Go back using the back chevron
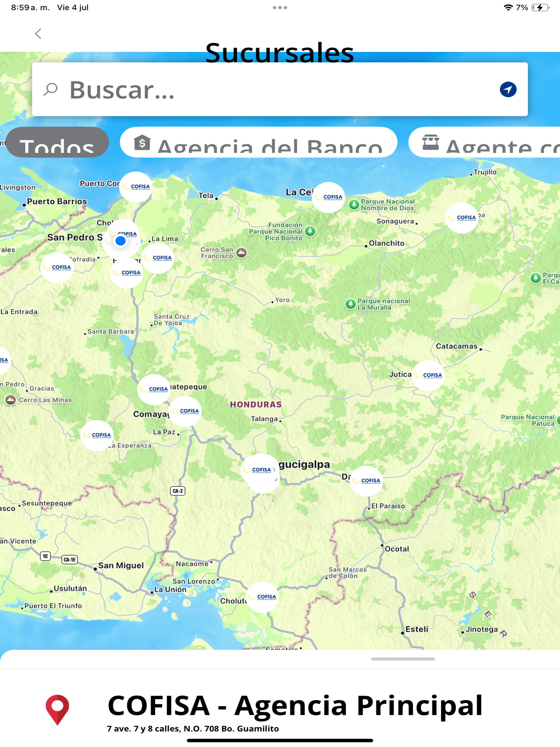Viewport: 560px width, 747px height. [x=38, y=34]
